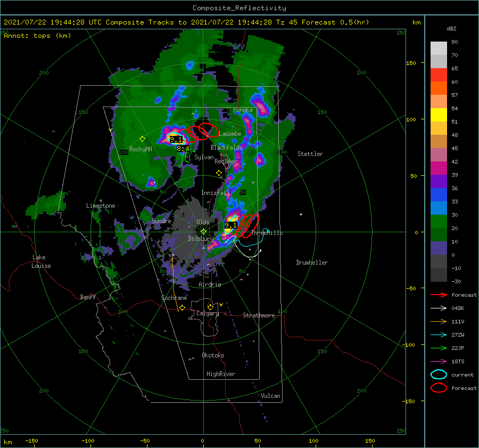Pick the blue 36 dBZ color swatch

point(439,195)
